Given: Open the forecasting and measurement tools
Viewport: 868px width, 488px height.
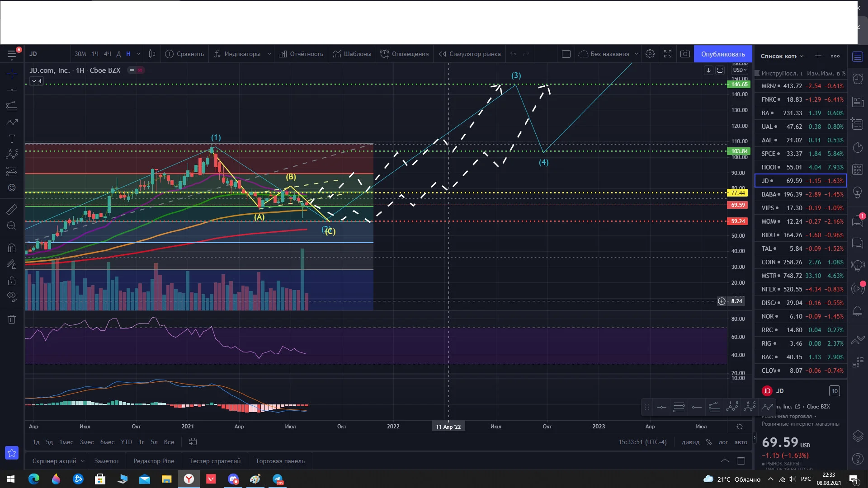Looking at the screenshot, I should (x=12, y=171).
